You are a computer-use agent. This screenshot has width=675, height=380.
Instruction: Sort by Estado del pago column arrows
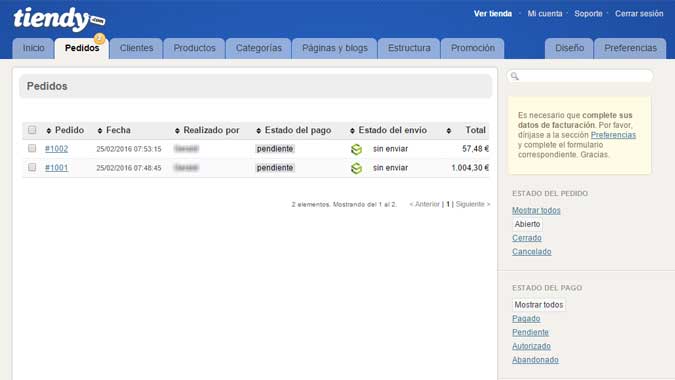coord(258,130)
